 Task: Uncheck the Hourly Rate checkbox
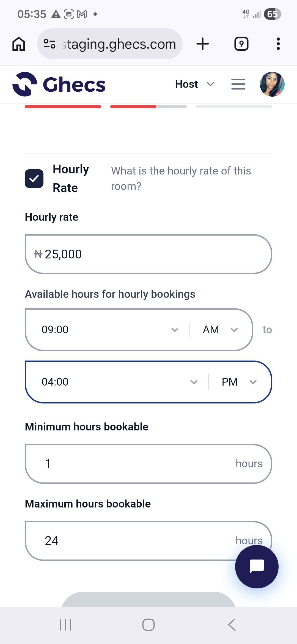34,179
